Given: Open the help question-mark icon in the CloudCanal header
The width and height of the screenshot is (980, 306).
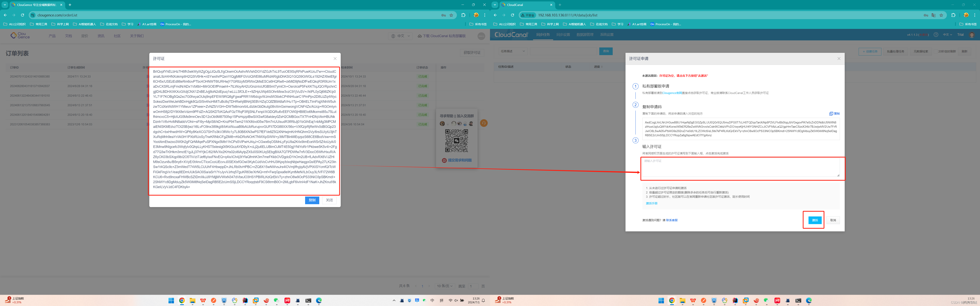Looking at the screenshot, I should pyautogui.click(x=936, y=35).
